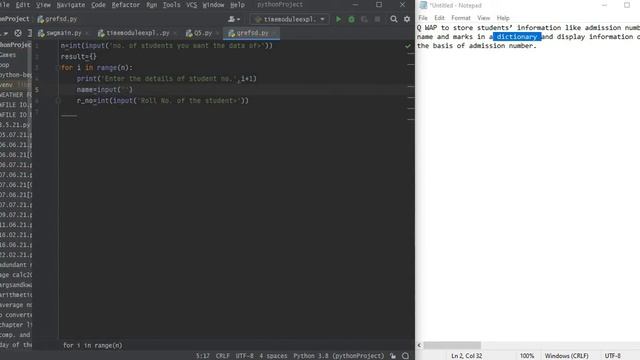Click highlighted word 'dictionary' in Notepad
This screenshot has height=360, width=640.
[517, 37]
